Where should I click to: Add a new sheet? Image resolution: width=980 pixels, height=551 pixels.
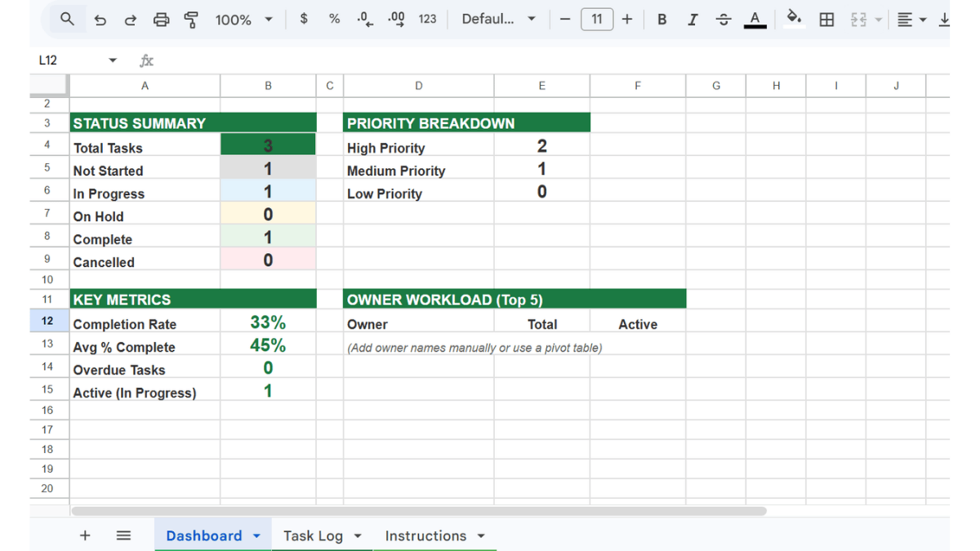(85, 535)
